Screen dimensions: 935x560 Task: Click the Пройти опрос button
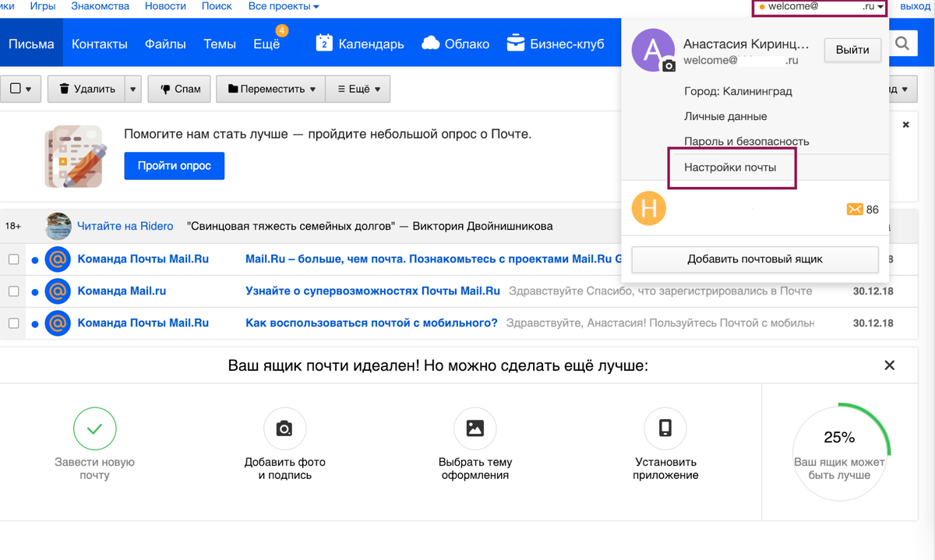(175, 166)
